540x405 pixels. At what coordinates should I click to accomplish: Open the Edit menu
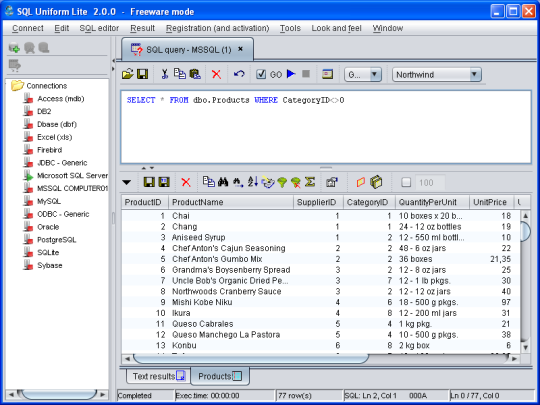coord(62,28)
